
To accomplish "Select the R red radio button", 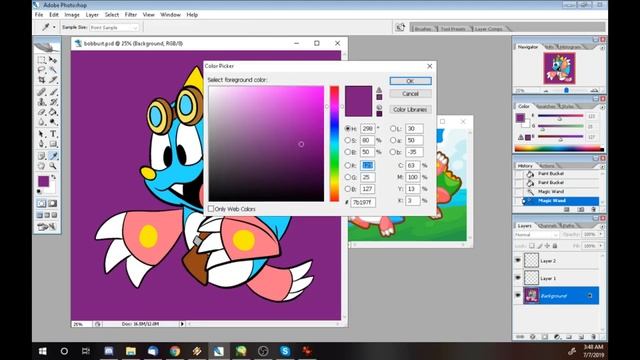I will 348,165.
